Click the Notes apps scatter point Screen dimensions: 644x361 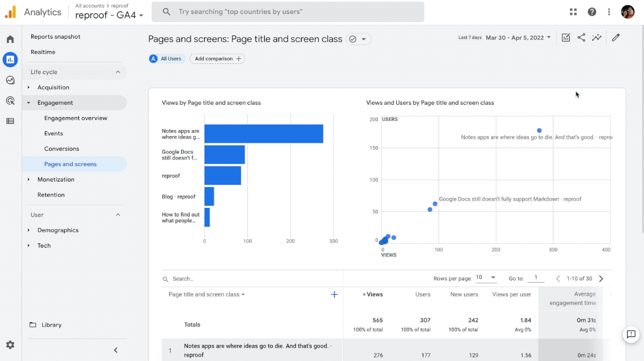pyautogui.click(x=539, y=131)
